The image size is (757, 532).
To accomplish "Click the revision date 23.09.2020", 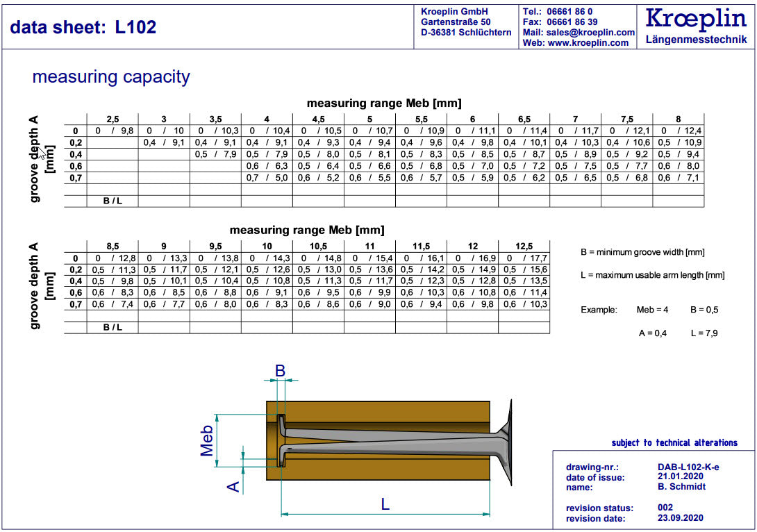I will [x=681, y=518].
